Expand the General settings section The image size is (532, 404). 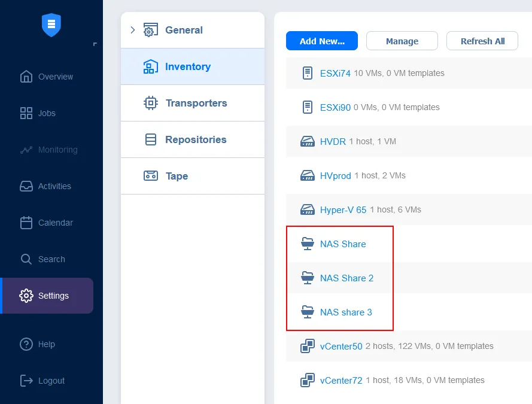click(133, 30)
